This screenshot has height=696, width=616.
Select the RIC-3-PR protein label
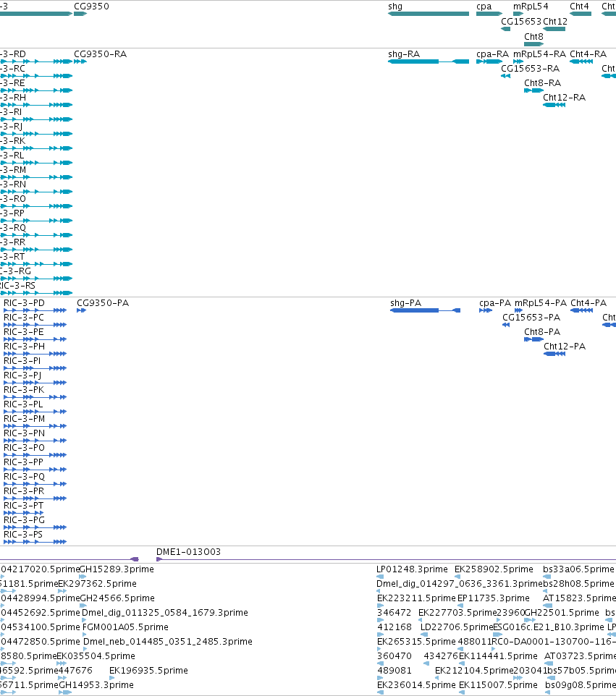[x=24, y=491]
